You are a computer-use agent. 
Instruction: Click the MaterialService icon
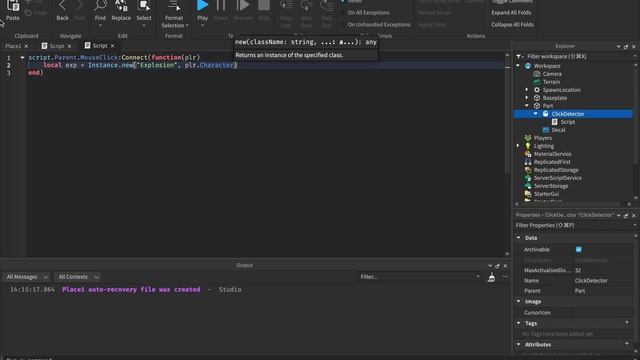click(528, 154)
